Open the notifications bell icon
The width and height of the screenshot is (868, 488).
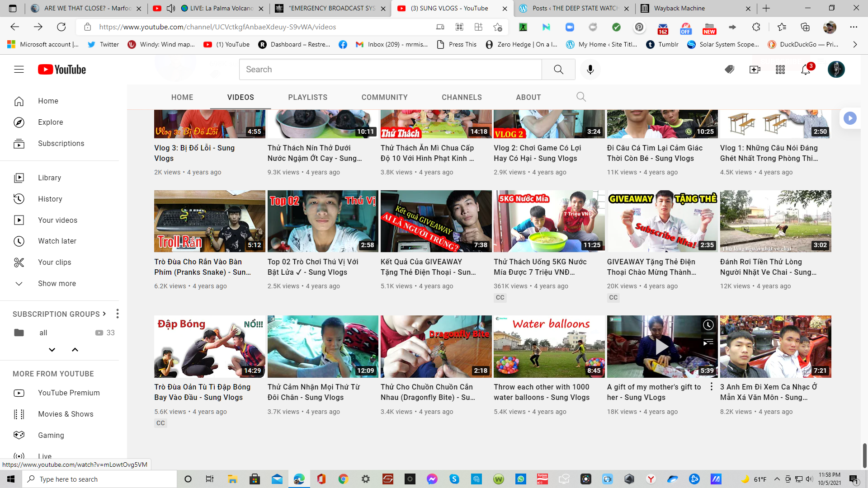click(x=806, y=70)
